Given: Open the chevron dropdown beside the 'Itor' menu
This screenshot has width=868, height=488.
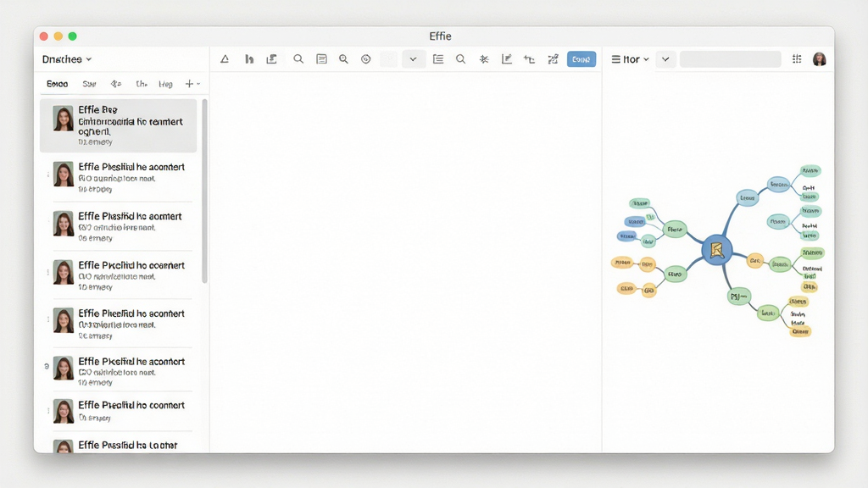Looking at the screenshot, I should tap(665, 59).
